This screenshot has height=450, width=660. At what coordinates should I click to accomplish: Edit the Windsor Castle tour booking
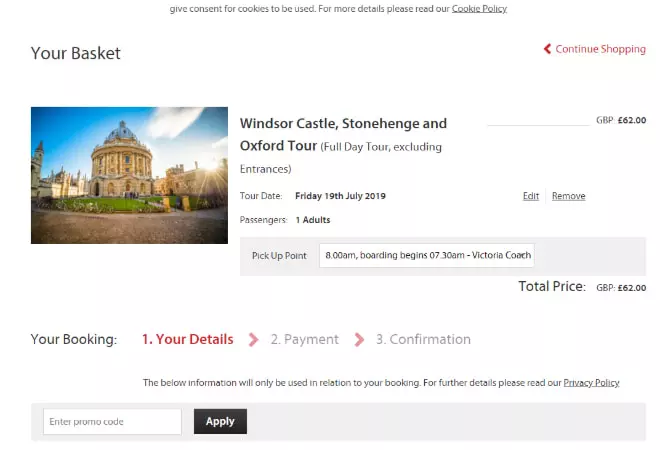[x=531, y=196]
